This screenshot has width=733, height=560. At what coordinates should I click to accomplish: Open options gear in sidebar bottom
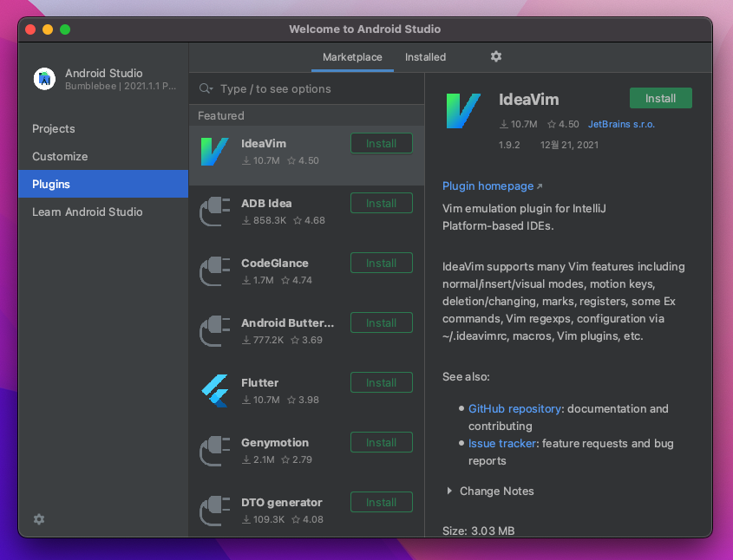pos(39,519)
